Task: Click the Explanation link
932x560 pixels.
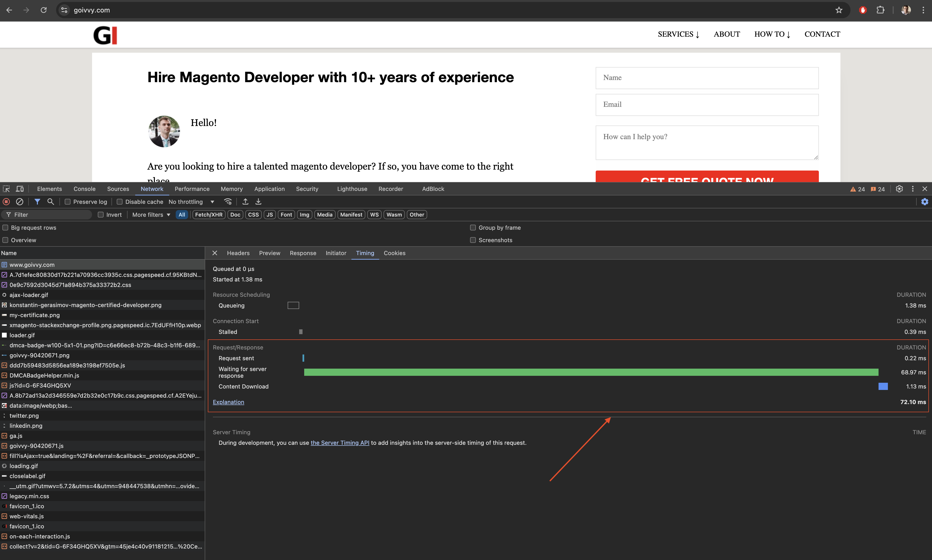Action: 228,402
